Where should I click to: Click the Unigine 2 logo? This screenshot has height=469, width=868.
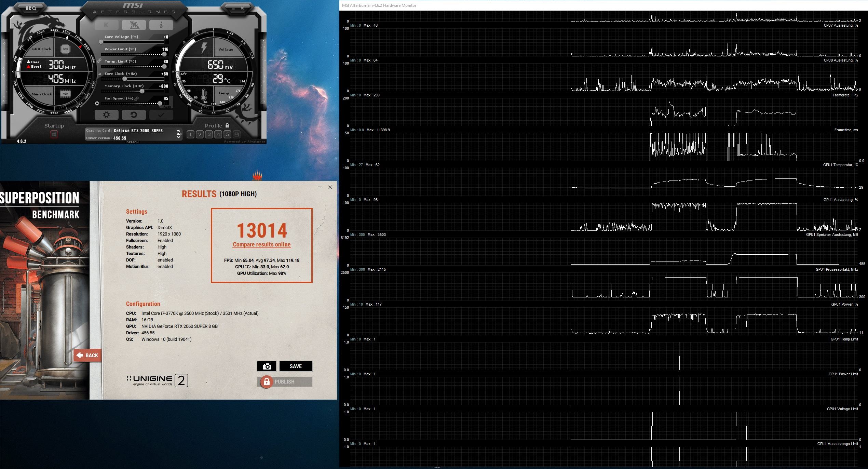[157, 380]
